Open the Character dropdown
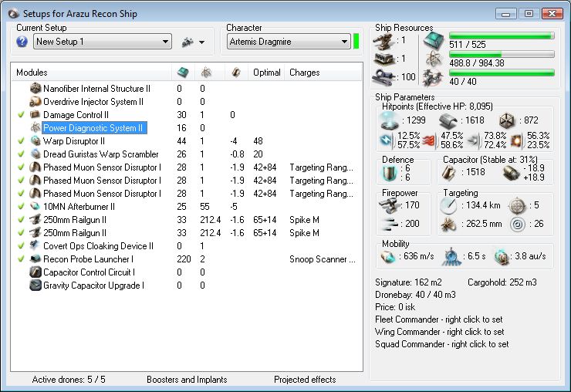The width and height of the screenshot is (571, 392). tap(289, 42)
